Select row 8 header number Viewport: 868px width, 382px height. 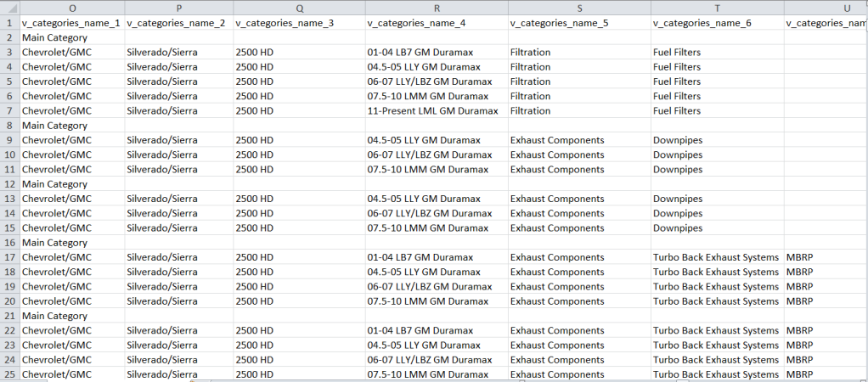[9, 125]
